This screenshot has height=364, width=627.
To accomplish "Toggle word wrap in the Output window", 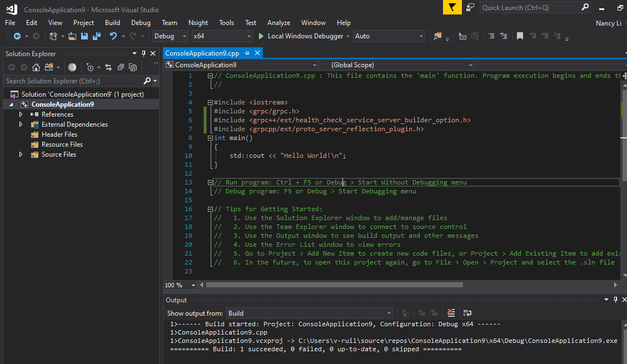I will 467,313.
